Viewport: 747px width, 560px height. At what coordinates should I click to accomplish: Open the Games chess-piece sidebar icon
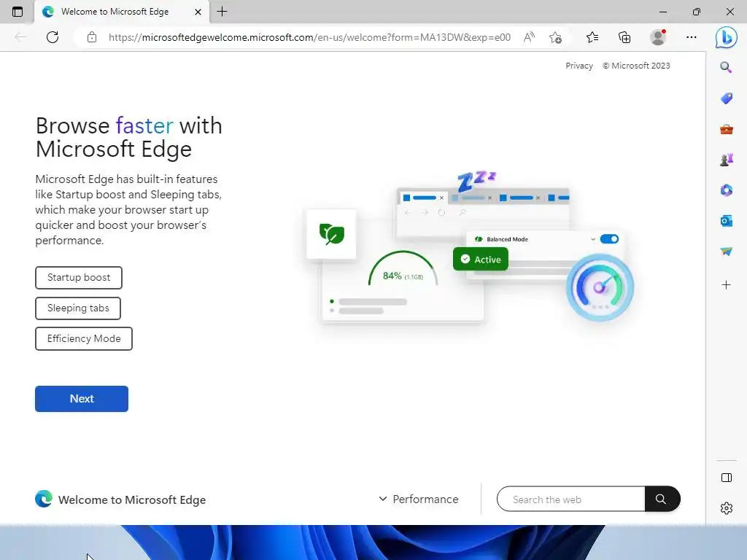[x=726, y=160]
